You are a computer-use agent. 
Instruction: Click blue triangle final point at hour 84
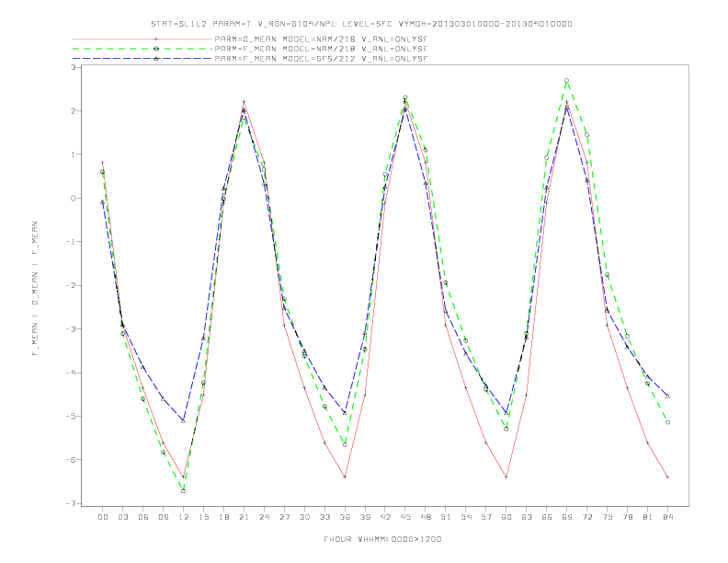[667, 396]
